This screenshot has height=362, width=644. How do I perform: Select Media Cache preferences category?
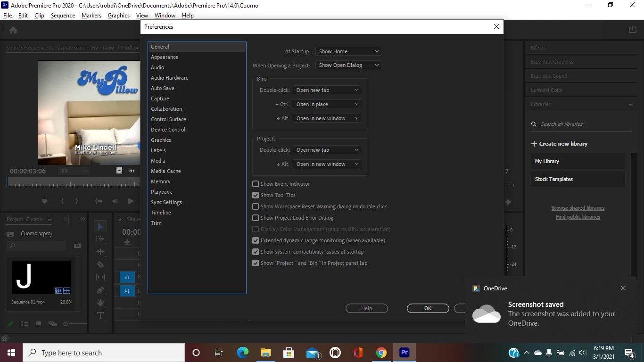(166, 171)
